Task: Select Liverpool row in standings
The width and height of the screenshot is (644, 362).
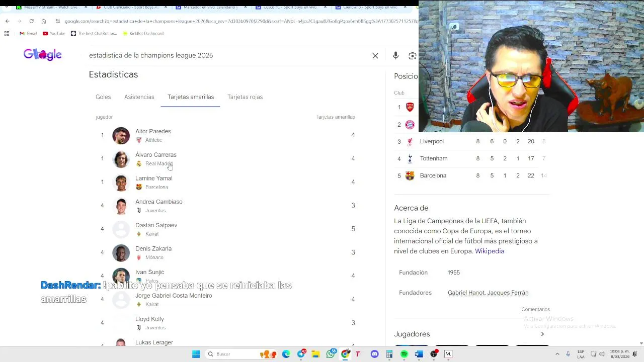Action: 472,141
